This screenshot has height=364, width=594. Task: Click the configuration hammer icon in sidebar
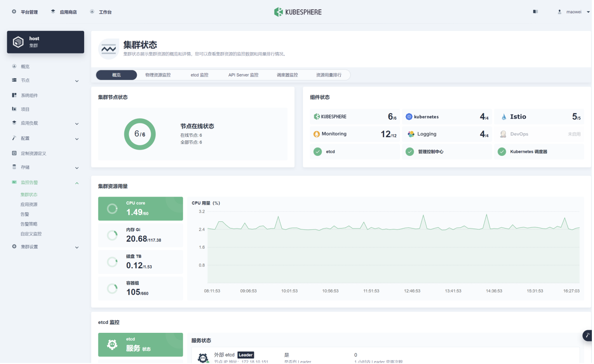(14, 138)
